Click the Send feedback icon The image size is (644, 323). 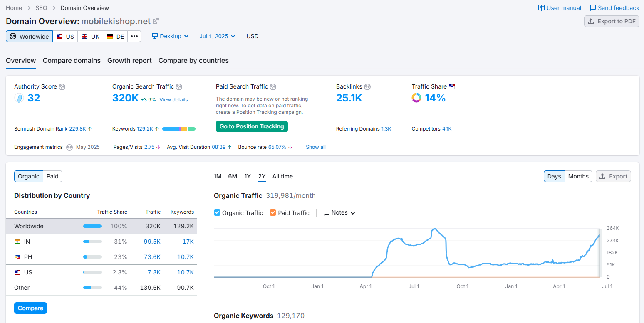coord(592,7)
